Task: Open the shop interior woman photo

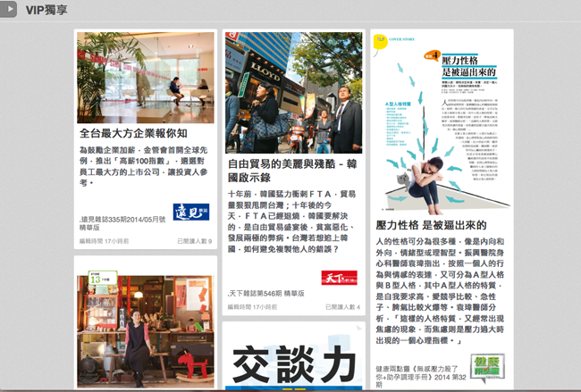Action: (145, 331)
